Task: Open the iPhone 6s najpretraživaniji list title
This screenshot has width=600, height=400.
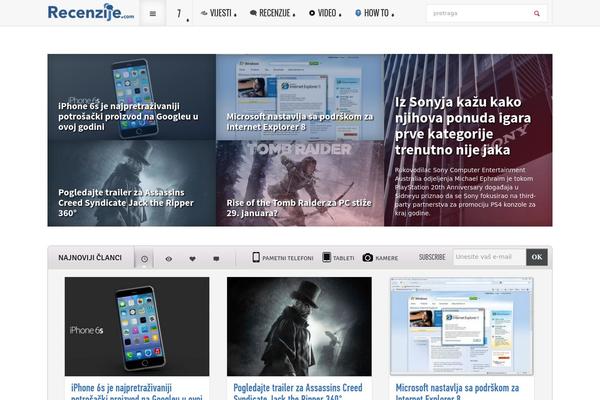Action: [137, 392]
